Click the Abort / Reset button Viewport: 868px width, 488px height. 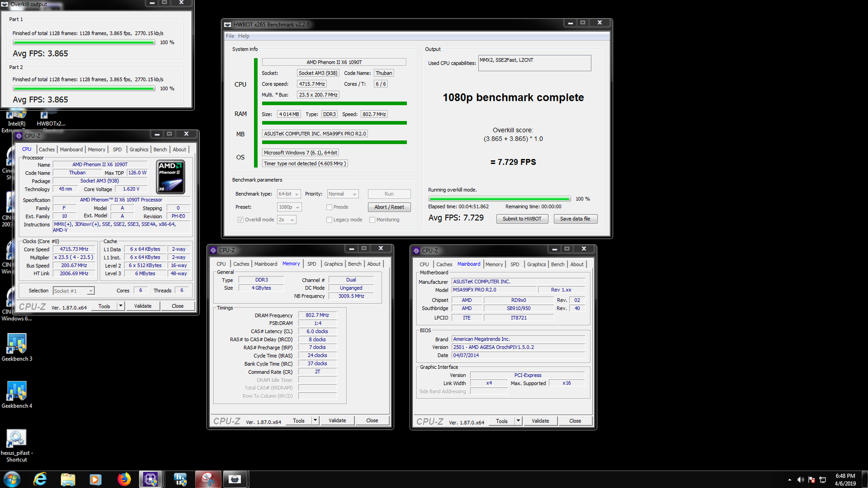[389, 207]
